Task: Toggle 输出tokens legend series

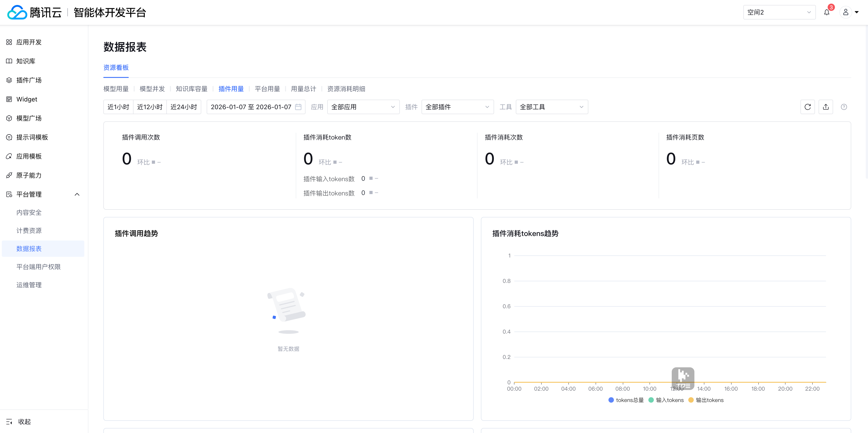Action: click(706, 400)
